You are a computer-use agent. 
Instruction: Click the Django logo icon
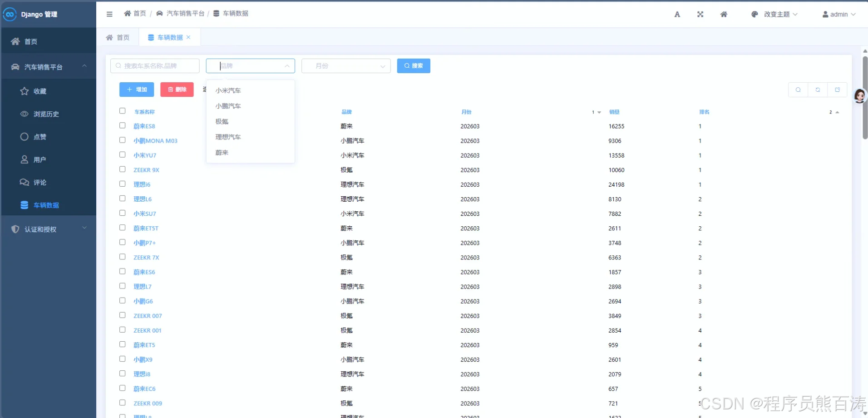click(x=10, y=14)
